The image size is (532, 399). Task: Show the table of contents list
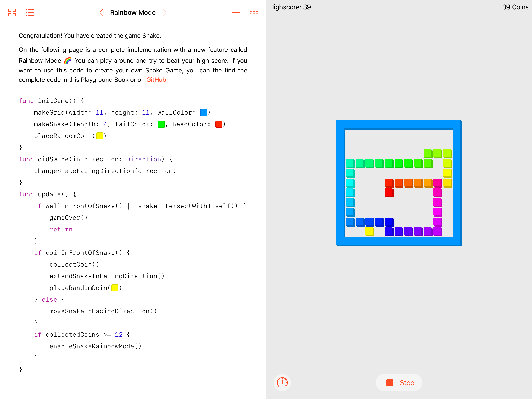pos(30,12)
